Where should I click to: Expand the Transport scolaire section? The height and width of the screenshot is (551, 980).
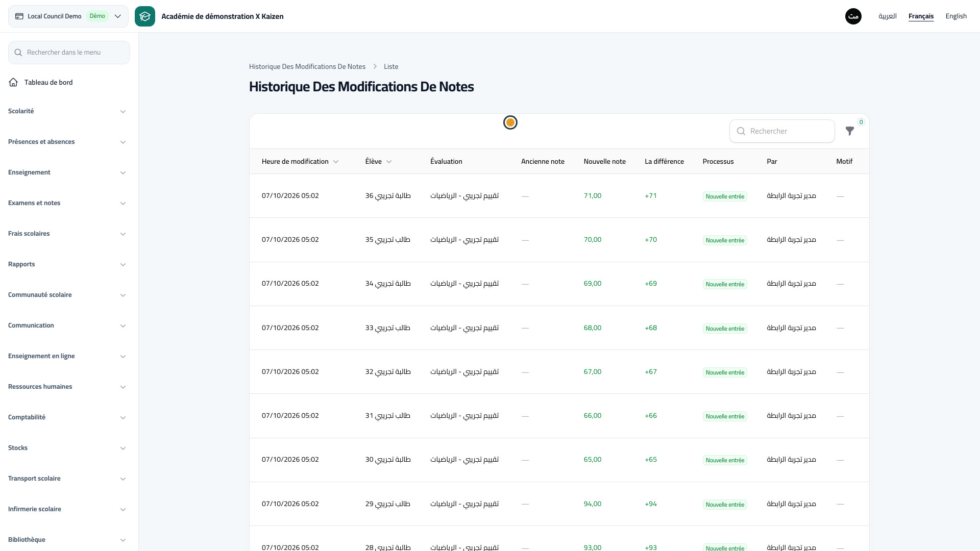tap(69, 479)
